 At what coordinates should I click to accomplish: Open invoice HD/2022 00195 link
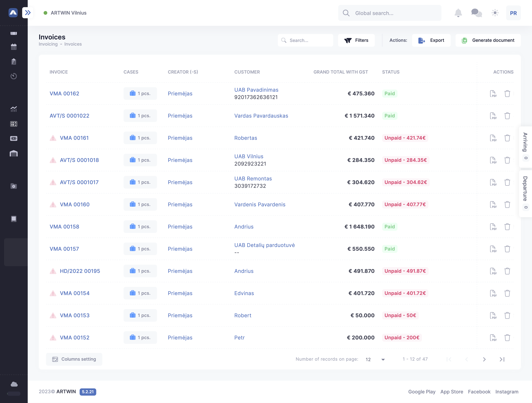click(x=80, y=271)
